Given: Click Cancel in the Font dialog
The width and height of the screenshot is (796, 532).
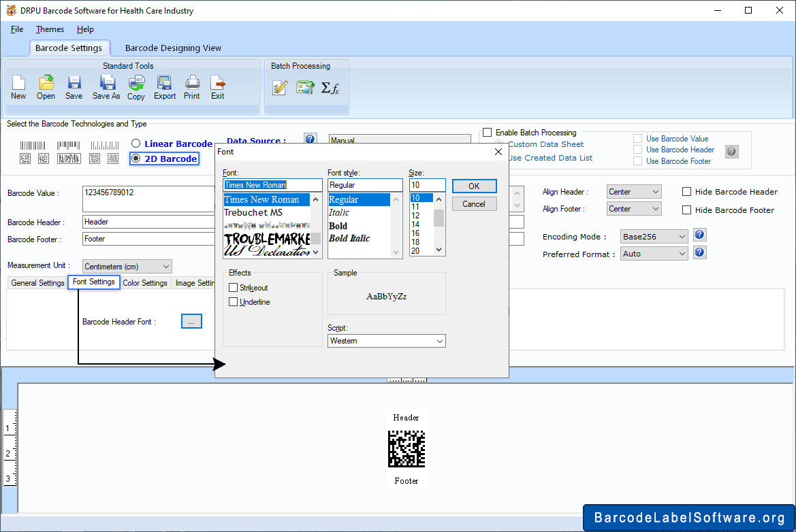Looking at the screenshot, I should 474,204.
